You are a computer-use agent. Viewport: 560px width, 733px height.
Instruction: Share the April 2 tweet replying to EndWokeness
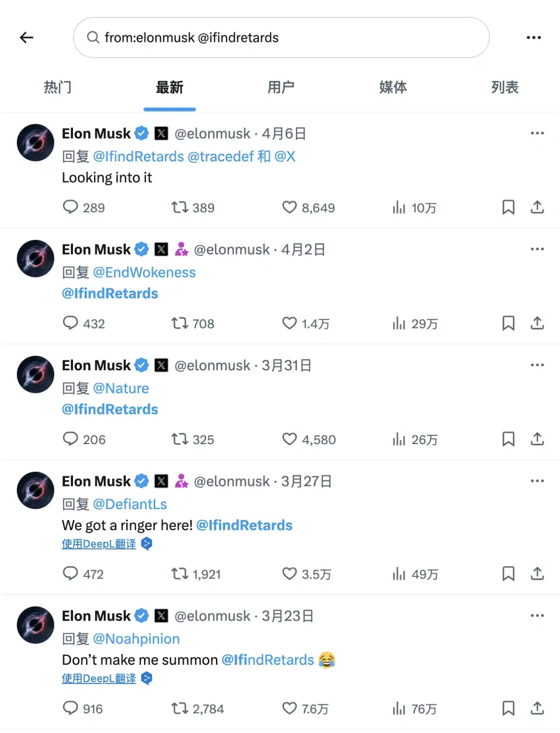[537, 323]
